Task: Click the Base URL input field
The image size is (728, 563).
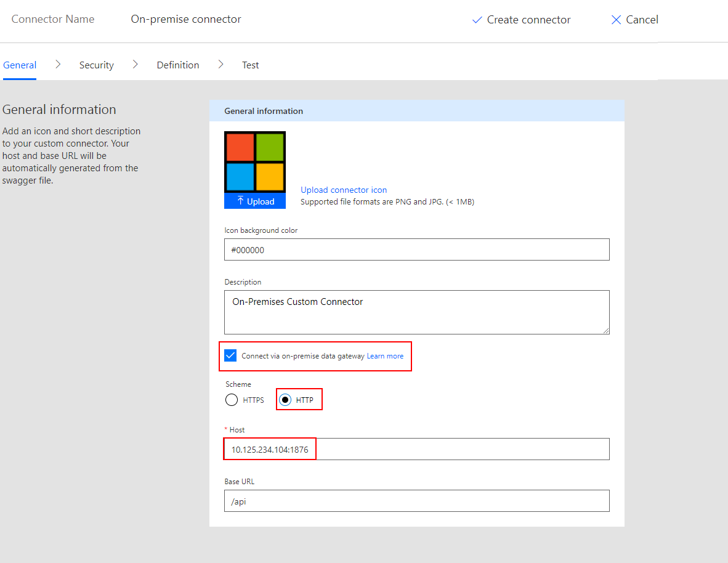Action: tap(416, 501)
